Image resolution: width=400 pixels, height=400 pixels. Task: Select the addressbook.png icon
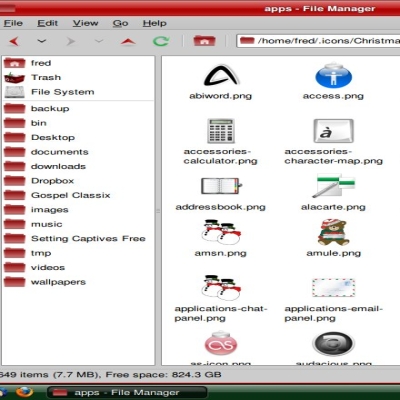(221, 186)
